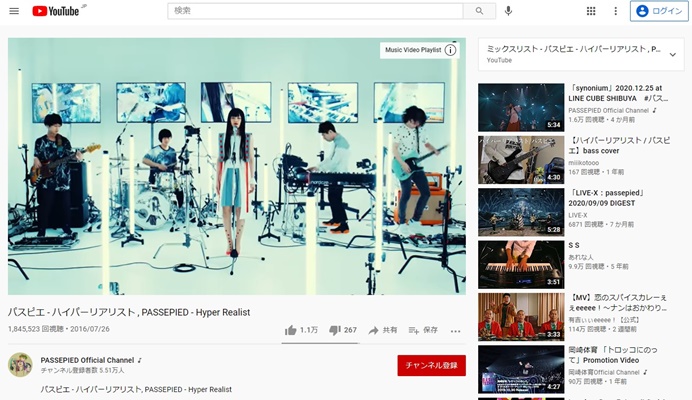Screen dimensions: 692x400
Task: Select the 1,845,523 回視聴 view count text
Action: [x=36, y=329]
